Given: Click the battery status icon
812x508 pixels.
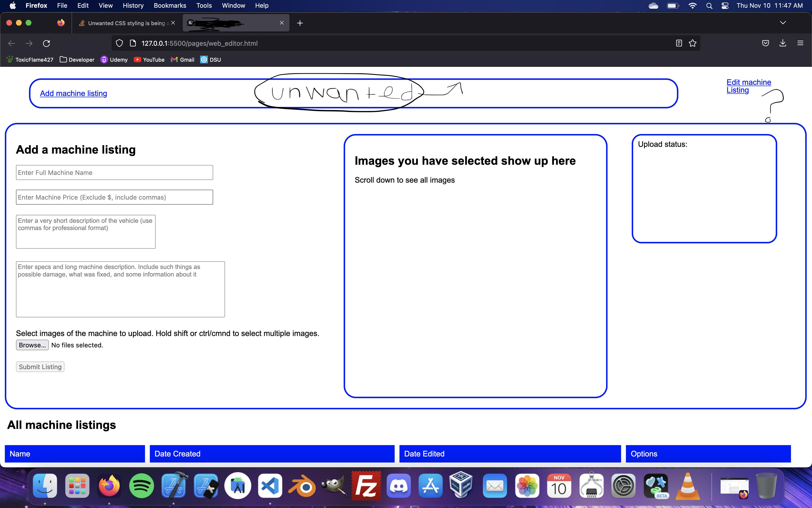Looking at the screenshot, I should coord(673,6).
